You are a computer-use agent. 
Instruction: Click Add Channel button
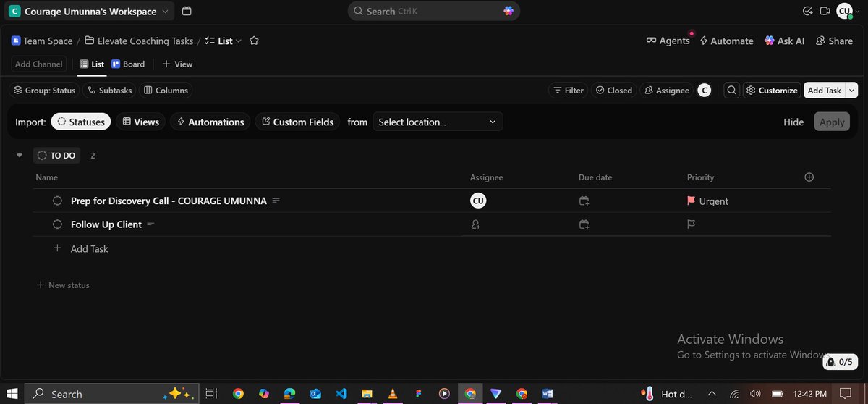click(x=39, y=64)
